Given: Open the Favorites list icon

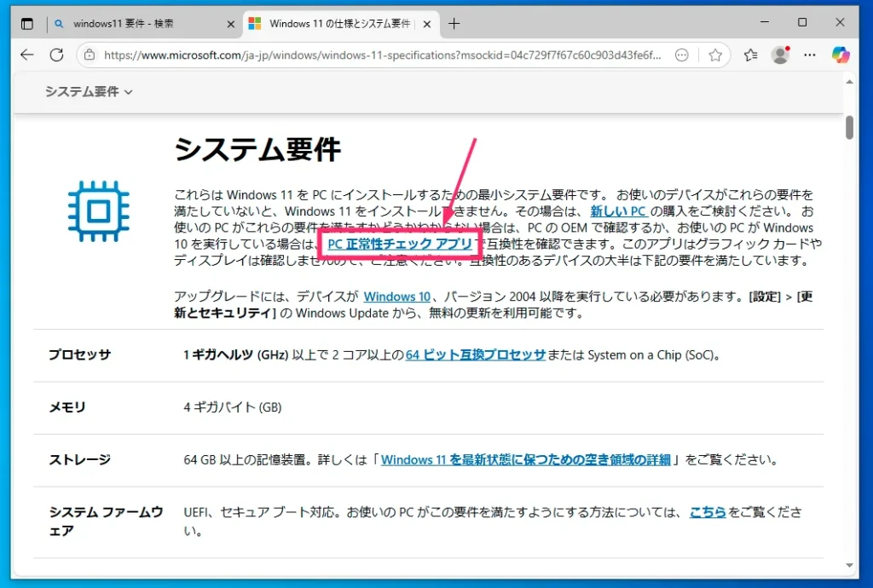Looking at the screenshot, I should [x=750, y=55].
